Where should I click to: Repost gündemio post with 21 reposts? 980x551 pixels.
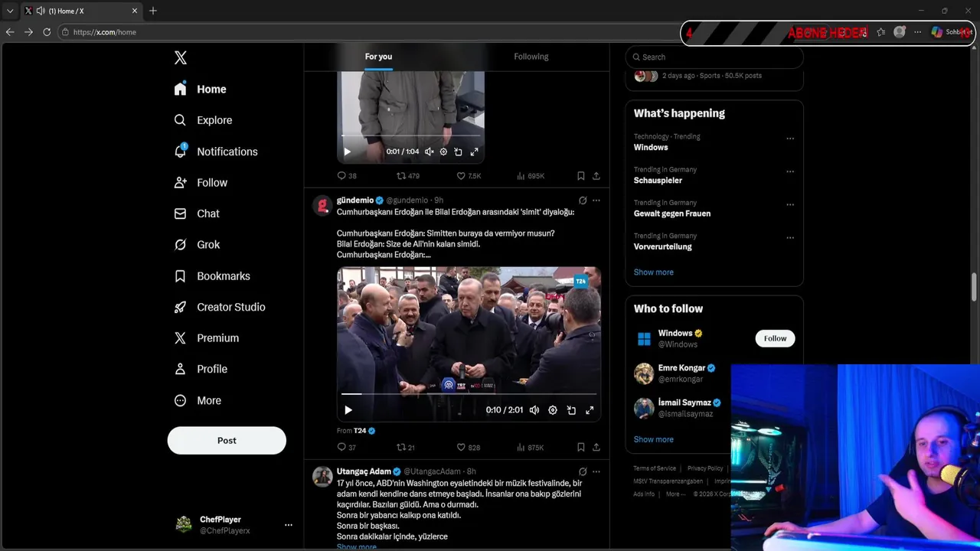406,448
